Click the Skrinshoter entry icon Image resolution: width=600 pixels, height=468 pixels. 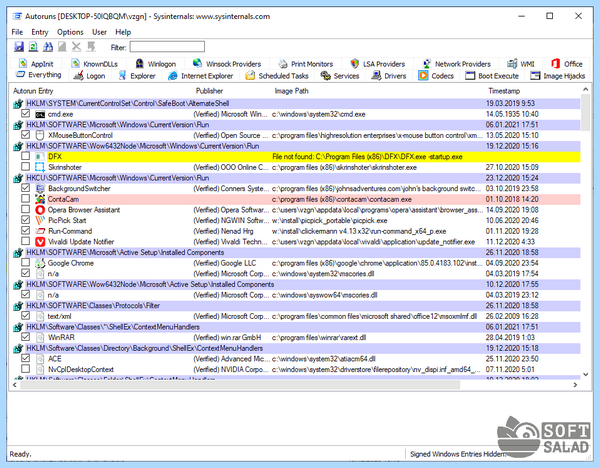tap(40, 167)
